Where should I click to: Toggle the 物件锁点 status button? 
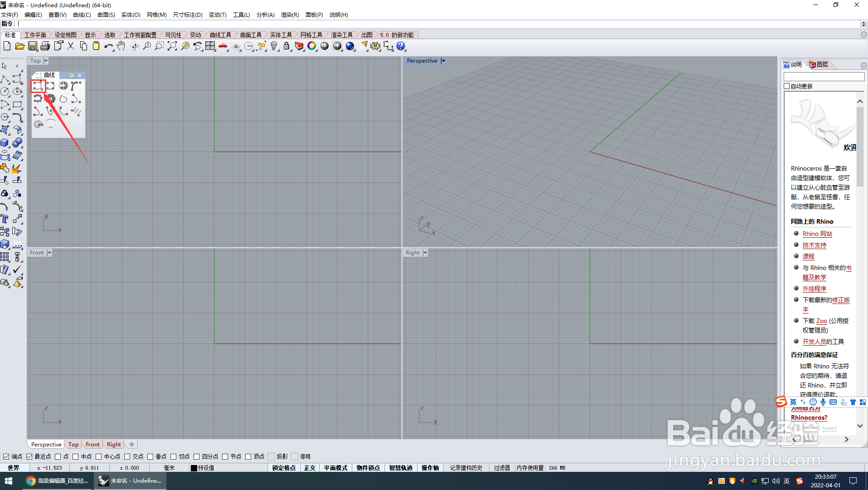click(368, 468)
